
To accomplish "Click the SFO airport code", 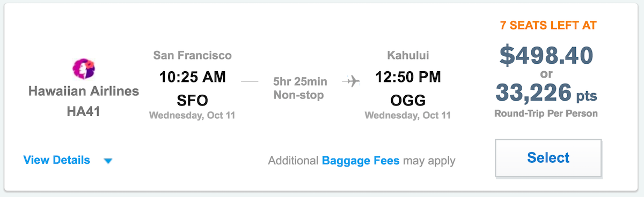I will point(192,100).
